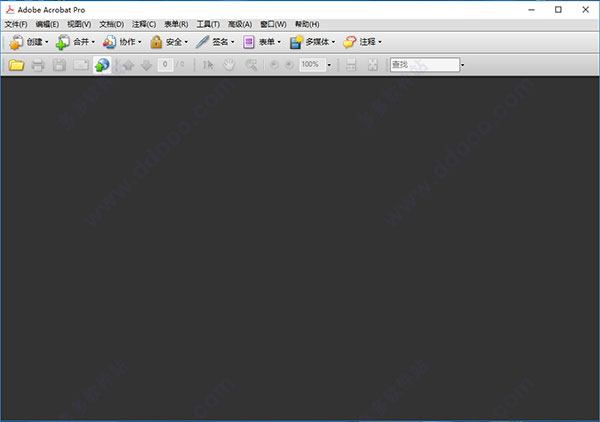The image size is (600, 422).
Task: Open the 文件(F) menu
Action: click(x=16, y=24)
